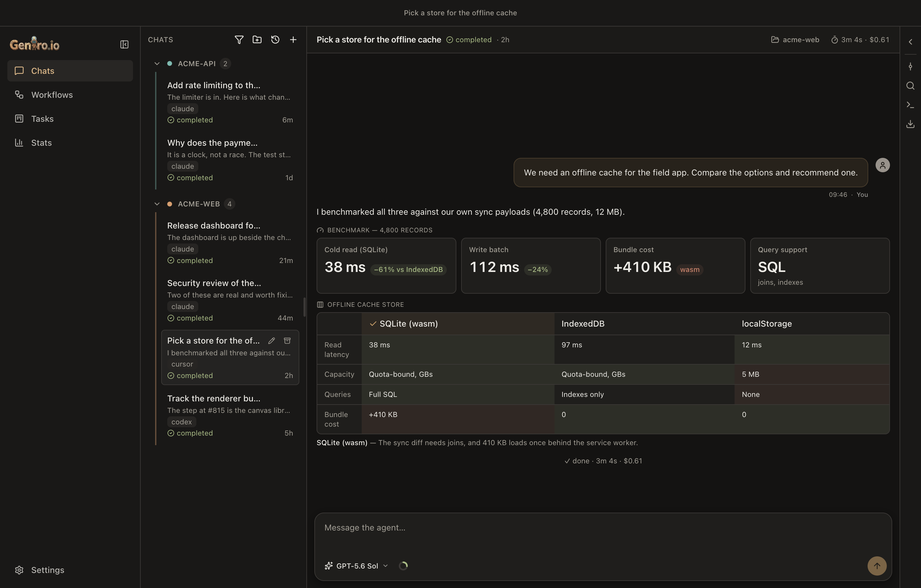Image resolution: width=921 pixels, height=588 pixels.
Task: Collapse the ACME-WEB group
Action: pos(157,204)
